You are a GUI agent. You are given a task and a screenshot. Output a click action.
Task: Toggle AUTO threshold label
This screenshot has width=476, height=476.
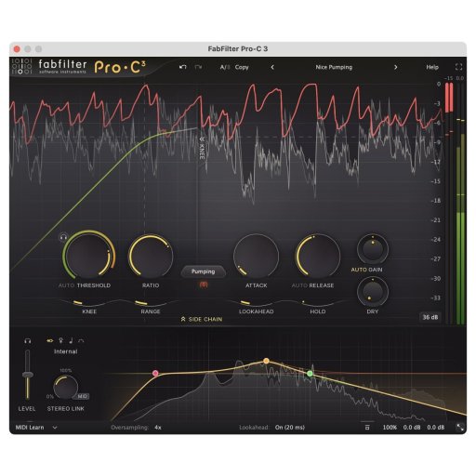(x=66, y=285)
